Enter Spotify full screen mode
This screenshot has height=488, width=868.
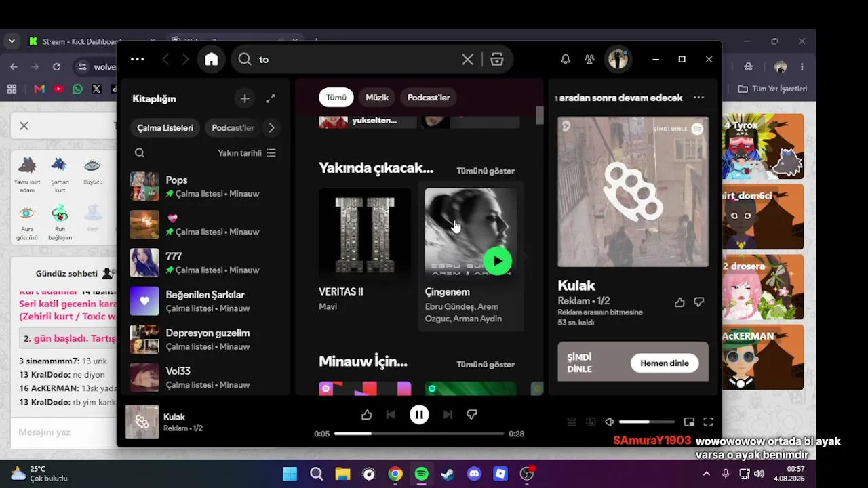pyautogui.click(x=709, y=422)
